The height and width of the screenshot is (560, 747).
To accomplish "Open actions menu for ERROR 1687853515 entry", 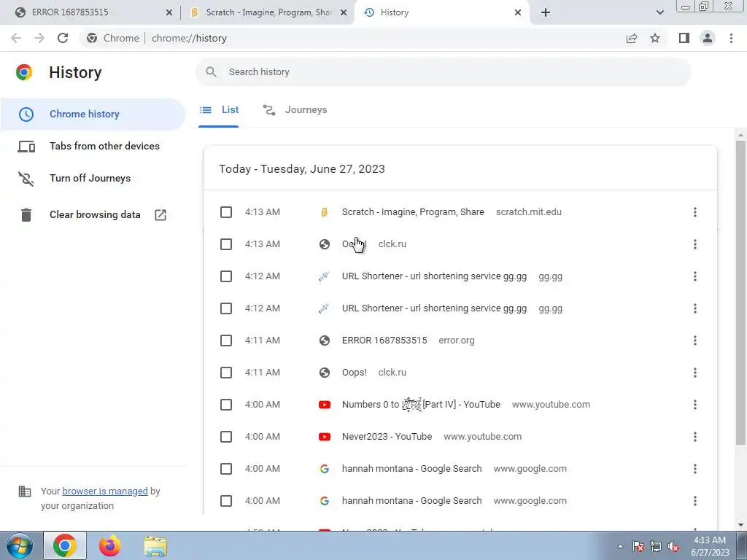I will (x=695, y=341).
